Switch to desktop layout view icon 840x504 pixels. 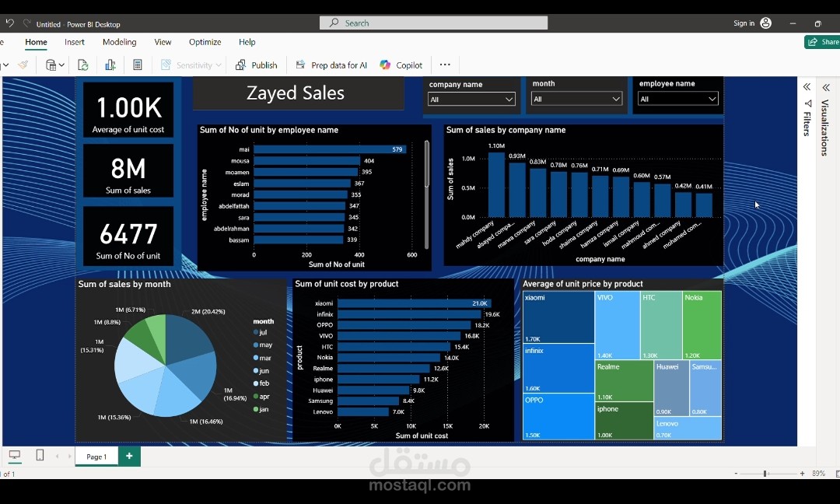click(x=15, y=455)
